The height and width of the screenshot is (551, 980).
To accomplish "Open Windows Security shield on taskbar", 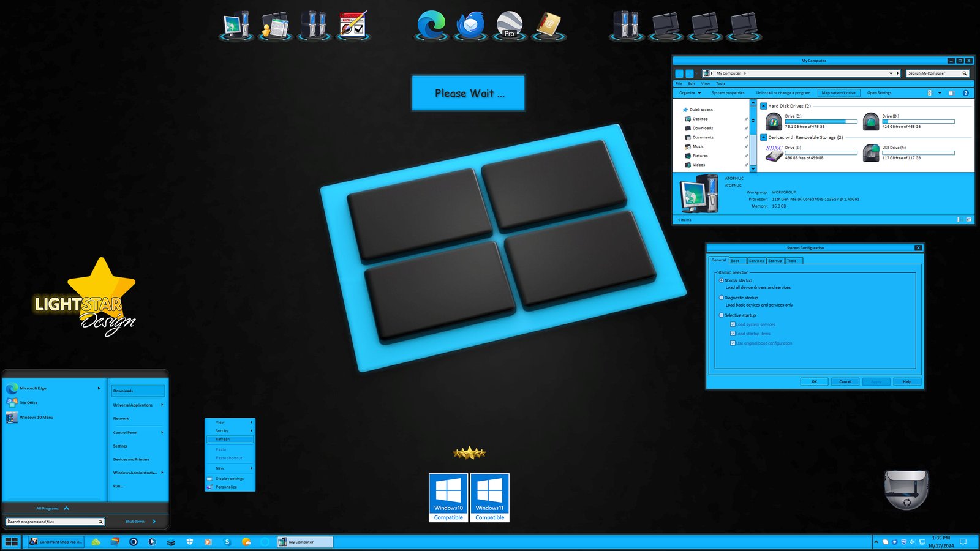I will click(190, 542).
